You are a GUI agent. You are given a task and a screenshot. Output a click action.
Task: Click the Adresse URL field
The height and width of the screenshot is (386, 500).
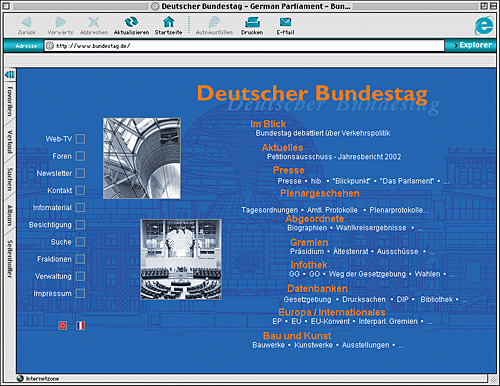[244, 46]
